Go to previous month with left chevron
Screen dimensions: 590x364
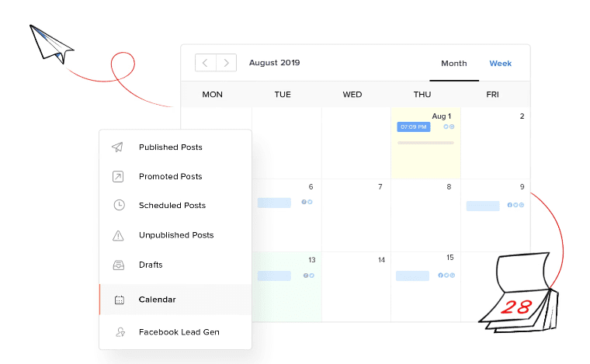(x=206, y=63)
